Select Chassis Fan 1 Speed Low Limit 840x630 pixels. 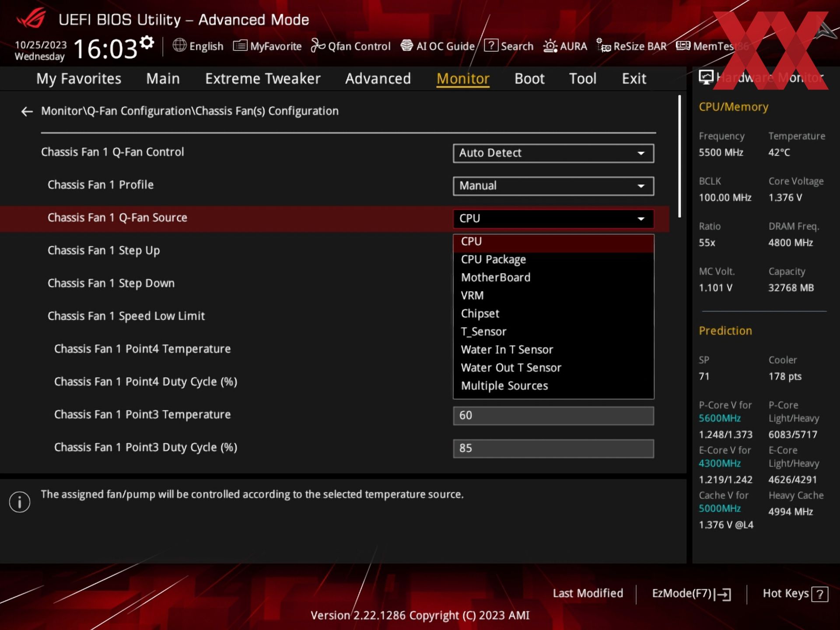tap(126, 316)
